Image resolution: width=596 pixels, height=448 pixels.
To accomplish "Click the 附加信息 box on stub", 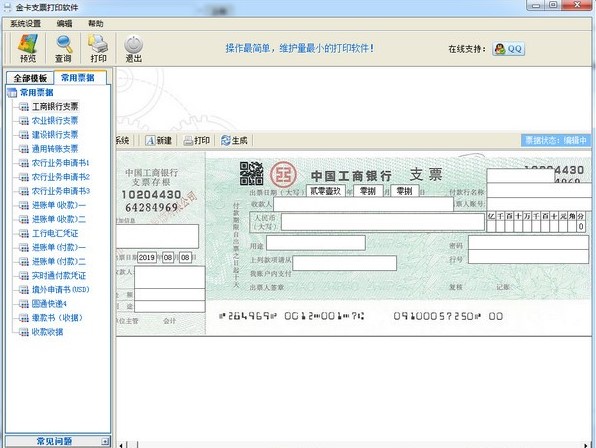I will 157,236.
